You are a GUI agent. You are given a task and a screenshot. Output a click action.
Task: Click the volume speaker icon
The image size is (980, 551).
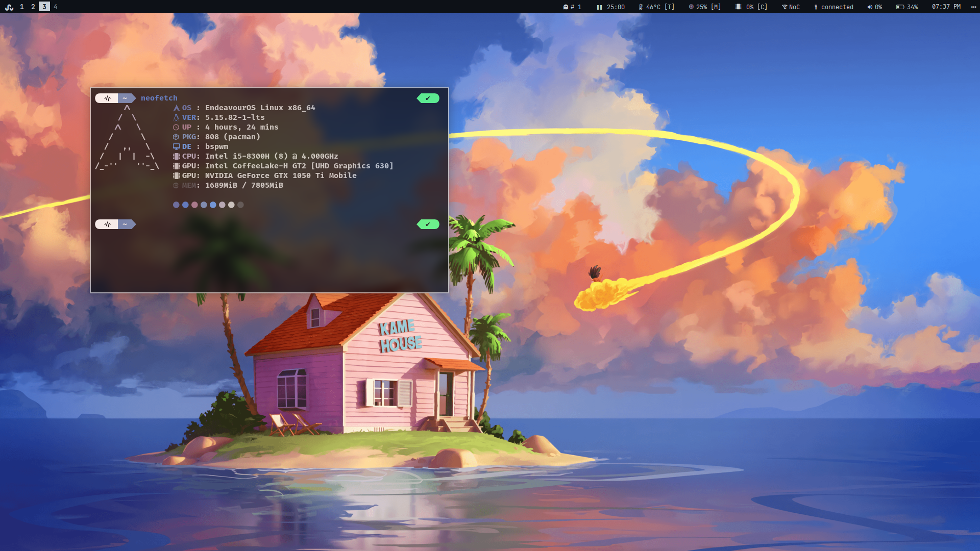pos(870,7)
